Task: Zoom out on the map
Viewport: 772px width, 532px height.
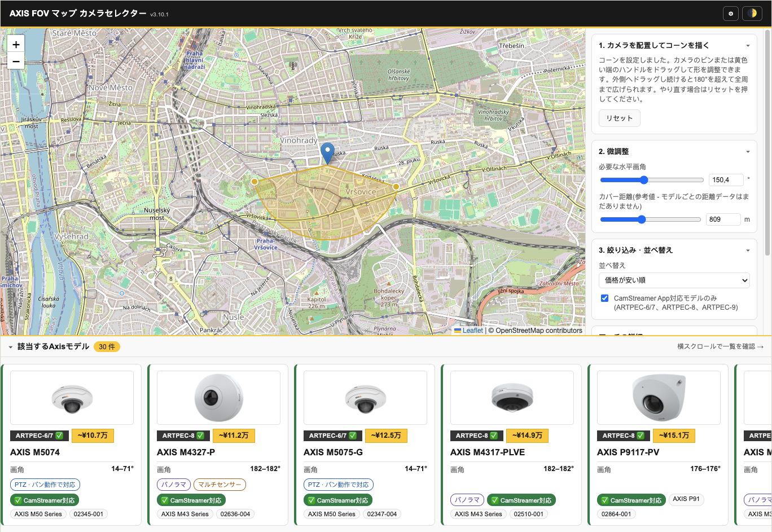Action: (x=16, y=61)
